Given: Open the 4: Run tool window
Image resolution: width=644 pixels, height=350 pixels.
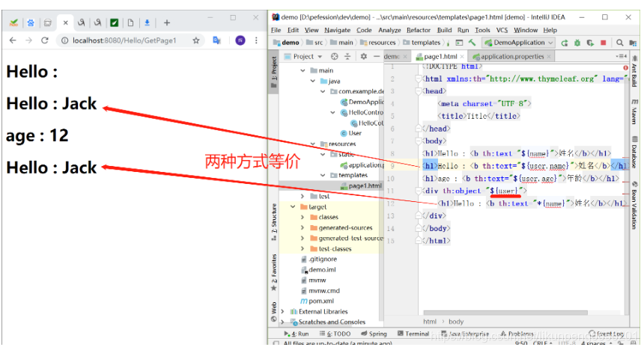Looking at the screenshot, I should pyautogui.click(x=296, y=334).
